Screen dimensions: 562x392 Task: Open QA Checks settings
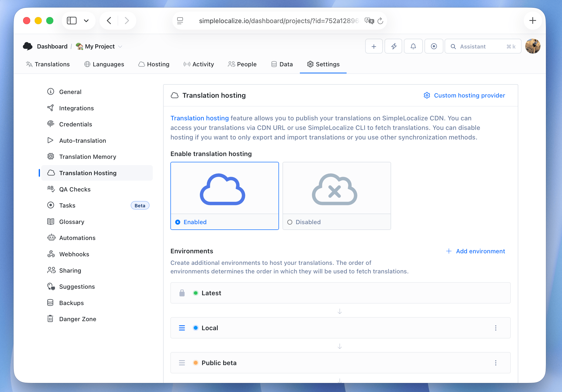pos(75,189)
